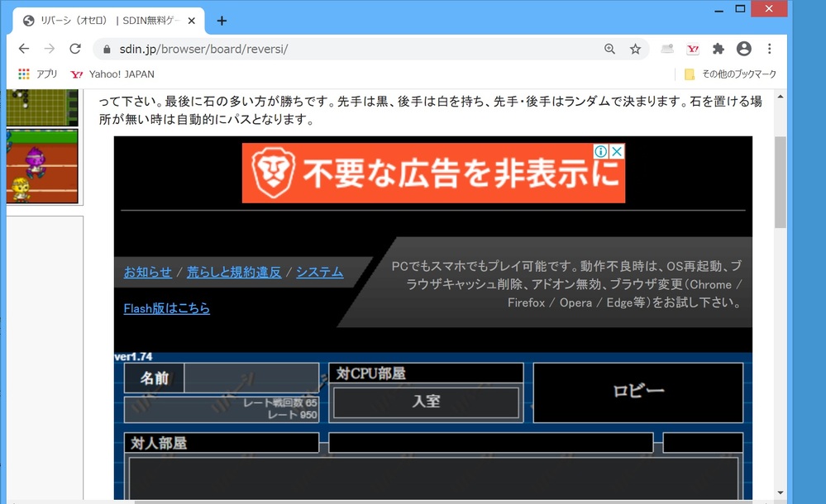
Task: Open Chrome's three-dot menu
Action: pos(770,49)
